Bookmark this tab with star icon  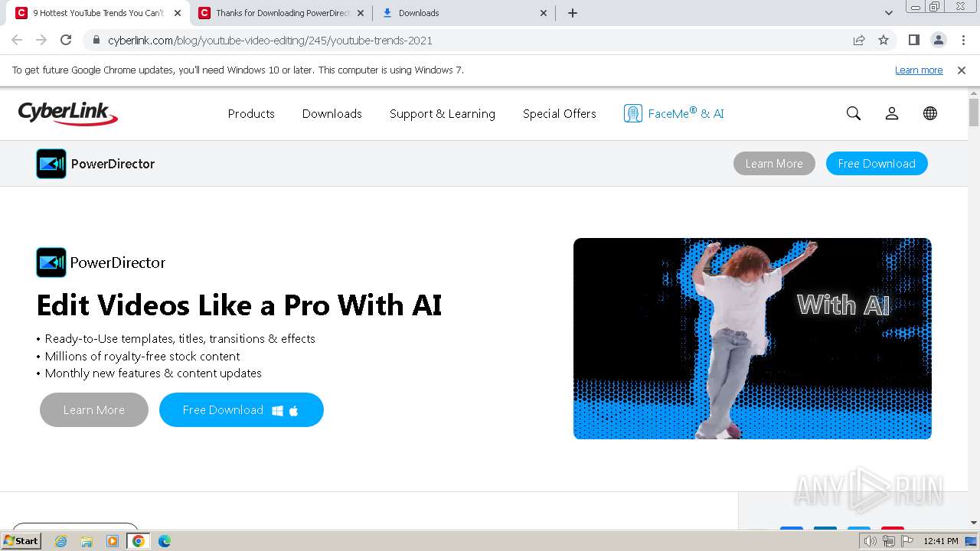point(884,41)
